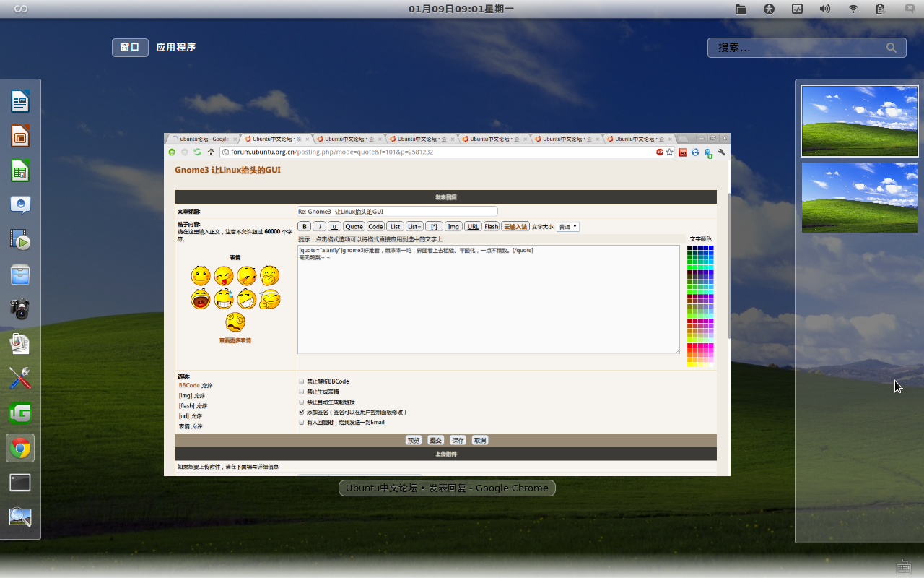Click Chrome's reload button
Viewport: 924px width, 578px height.
pos(197,152)
